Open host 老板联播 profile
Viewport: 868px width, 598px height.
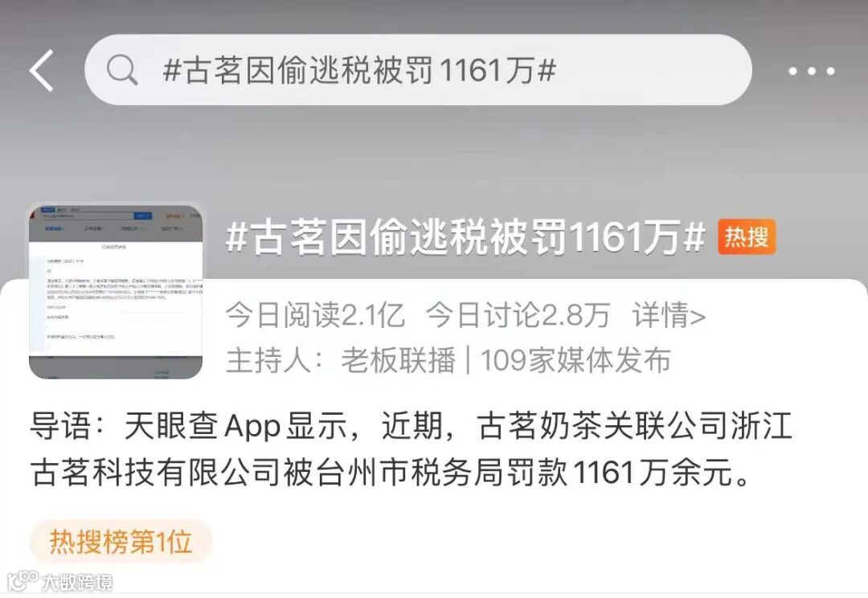pyautogui.click(x=398, y=360)
